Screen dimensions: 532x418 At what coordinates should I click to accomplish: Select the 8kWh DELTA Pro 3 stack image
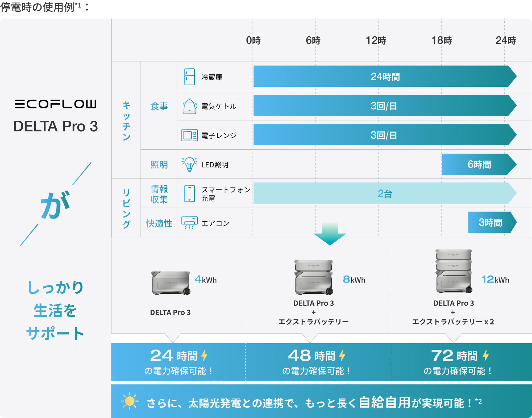point(314,277)
